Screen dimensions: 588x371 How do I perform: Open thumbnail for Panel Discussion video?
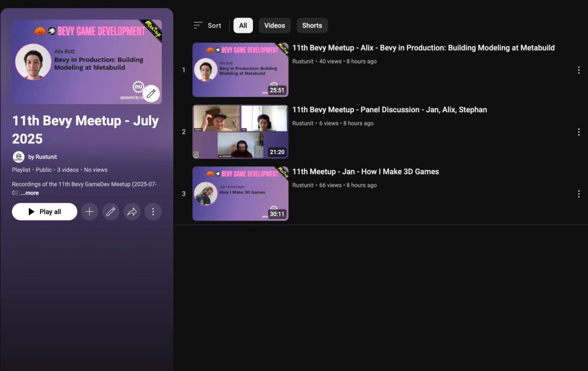pyautogui.click(x=240, y=132)
